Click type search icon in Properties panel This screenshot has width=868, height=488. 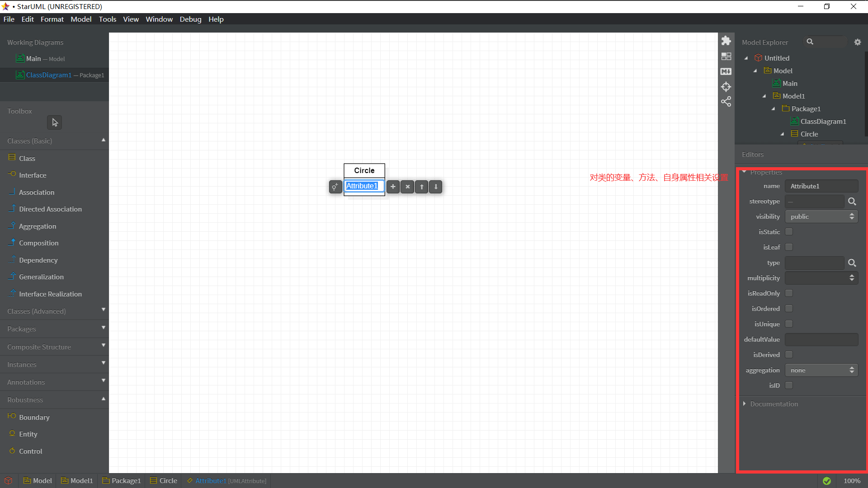coord(853,262)
